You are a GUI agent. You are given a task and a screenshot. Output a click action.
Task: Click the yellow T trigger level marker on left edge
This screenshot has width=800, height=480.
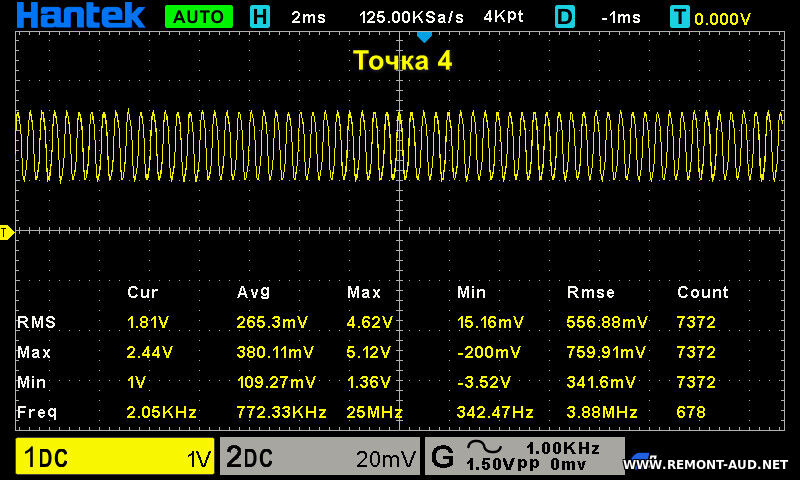click(x=6, y=233)
